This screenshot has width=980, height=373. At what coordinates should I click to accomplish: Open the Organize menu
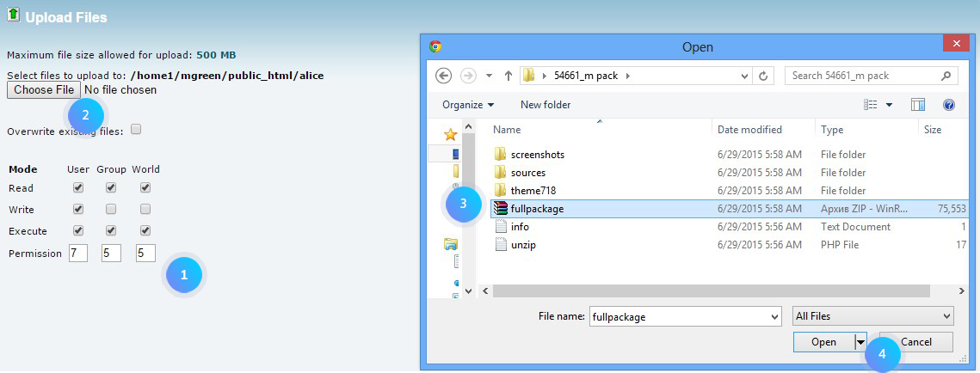tap(467, 105)
